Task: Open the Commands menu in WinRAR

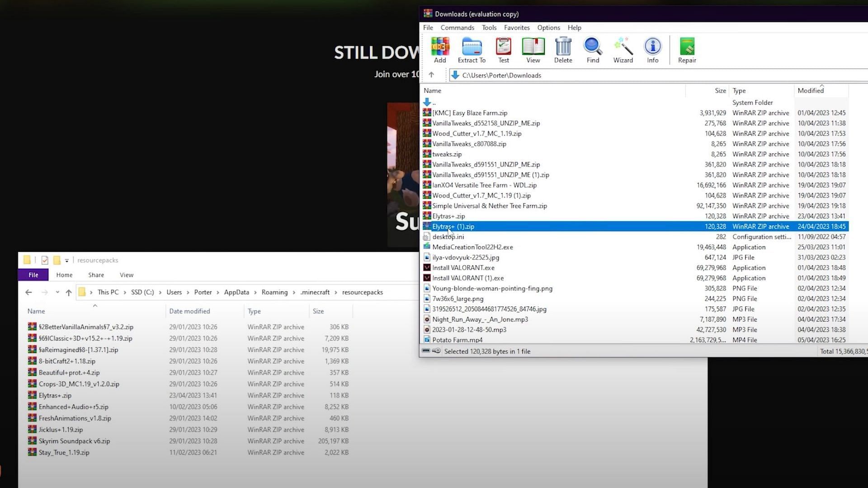Action: (457, 28)
